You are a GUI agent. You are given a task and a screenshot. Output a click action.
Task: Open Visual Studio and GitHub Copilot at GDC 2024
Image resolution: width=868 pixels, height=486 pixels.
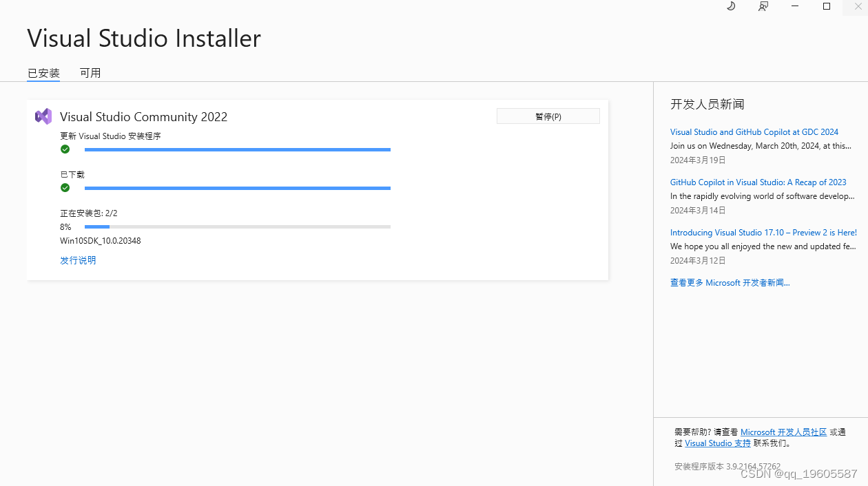tap(754, 131)
